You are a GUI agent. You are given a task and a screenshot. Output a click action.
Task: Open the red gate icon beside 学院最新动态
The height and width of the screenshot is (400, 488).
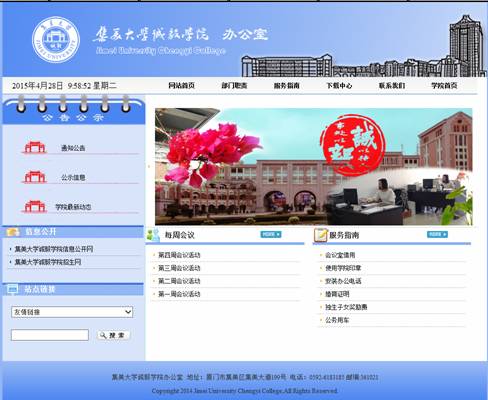pos(34,206)
